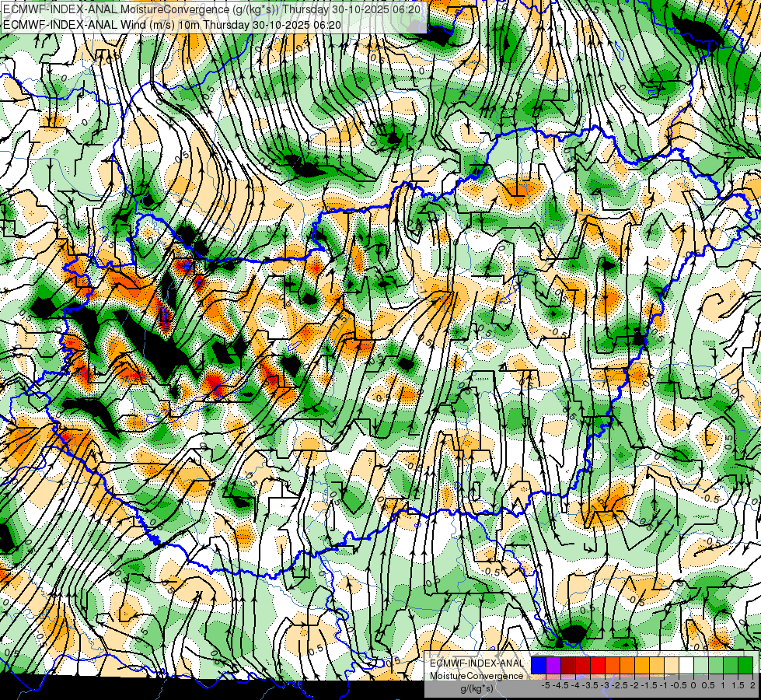Click the blue legend swatch below -5
The image size is (761, 700).
click(539, 665)
